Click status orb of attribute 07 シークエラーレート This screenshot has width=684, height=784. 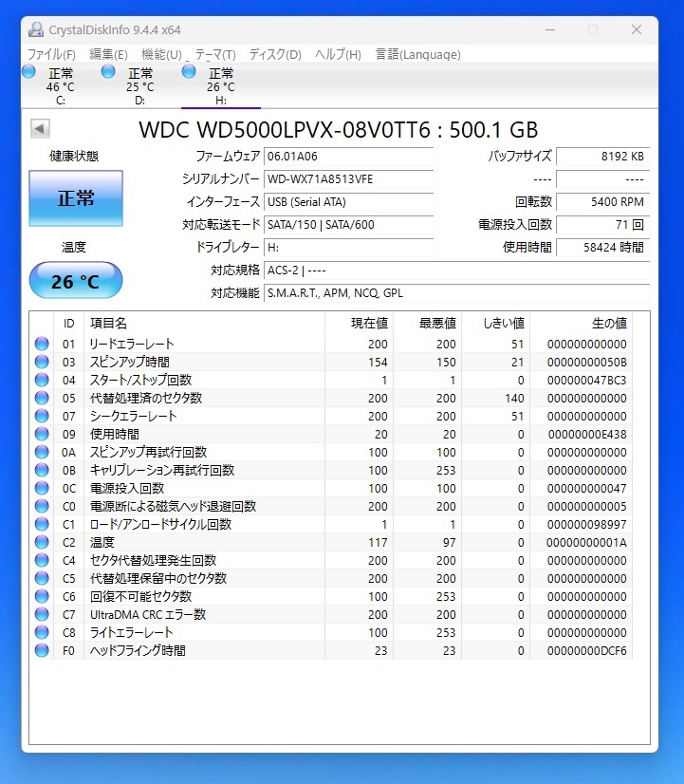pos(42,416)
